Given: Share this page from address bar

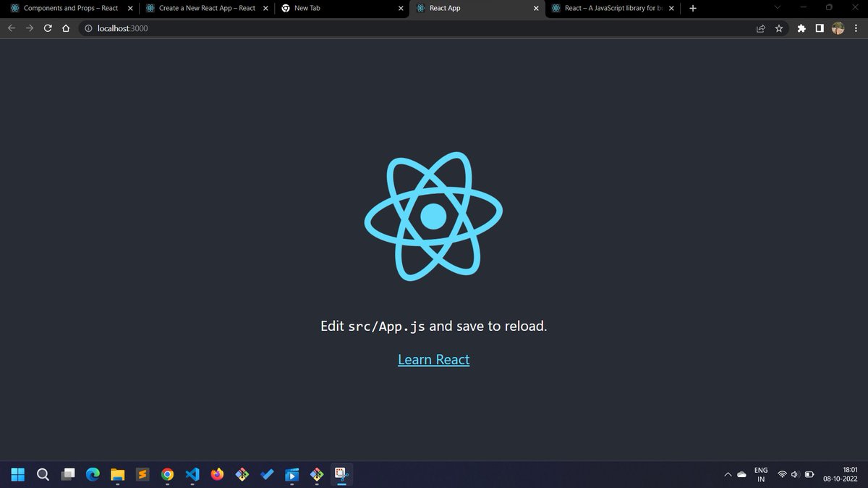Looking at the screenshot, I should click(761, 29).
